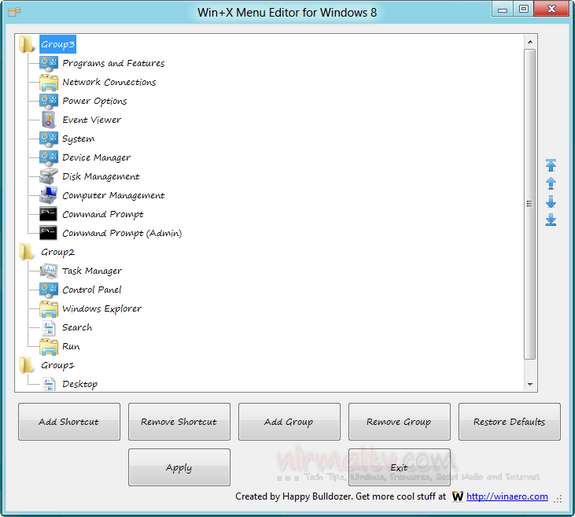Click the Network Connections folder icon

click(48, 82)
